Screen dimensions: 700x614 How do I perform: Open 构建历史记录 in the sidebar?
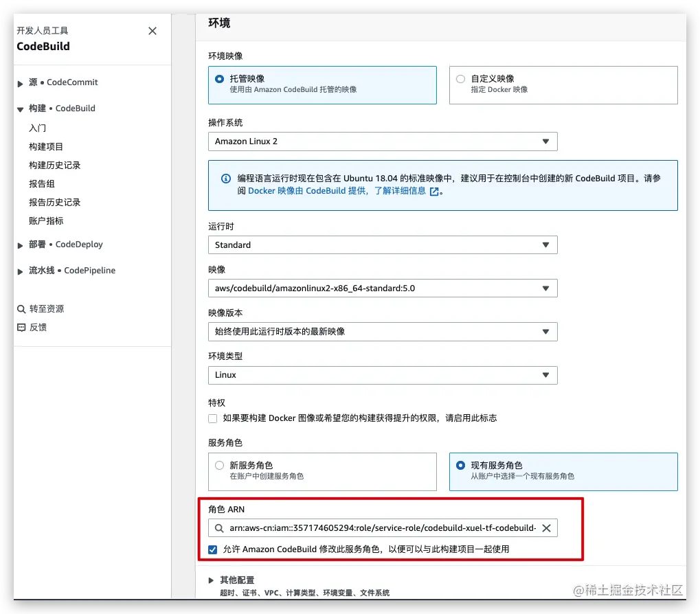point(54,165)
